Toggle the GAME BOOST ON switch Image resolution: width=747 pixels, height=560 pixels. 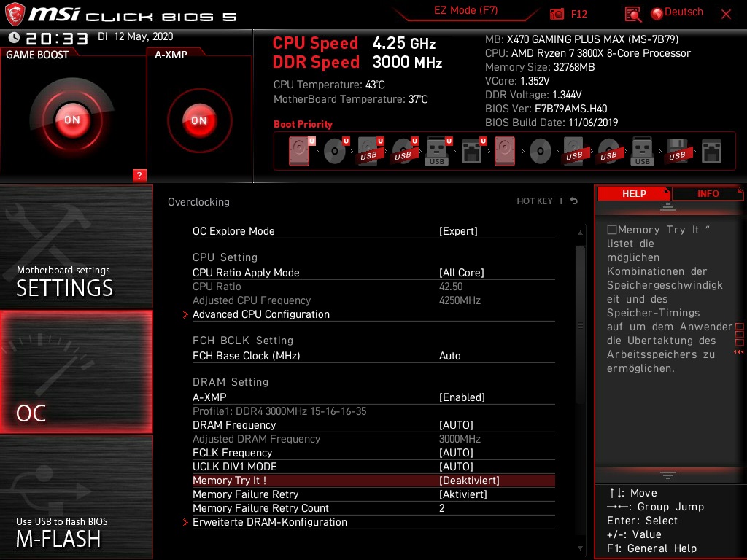click(71, 119)
